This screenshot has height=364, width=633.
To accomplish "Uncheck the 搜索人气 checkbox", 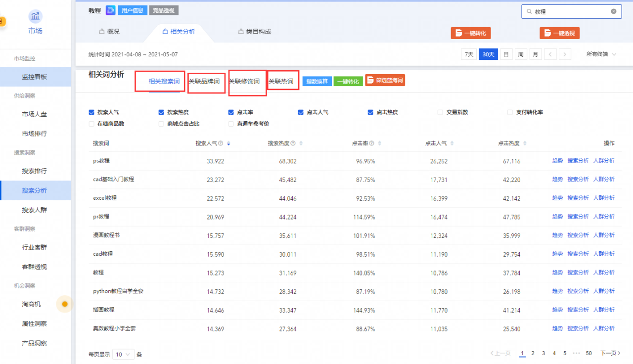I will (x=91, y=112).
